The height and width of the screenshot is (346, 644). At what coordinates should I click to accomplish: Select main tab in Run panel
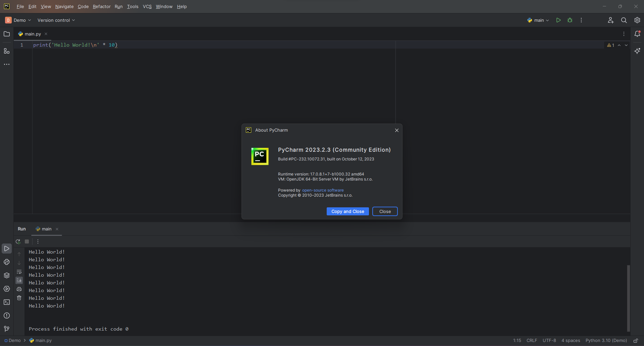pyautogui.click(x=47, y=229)
